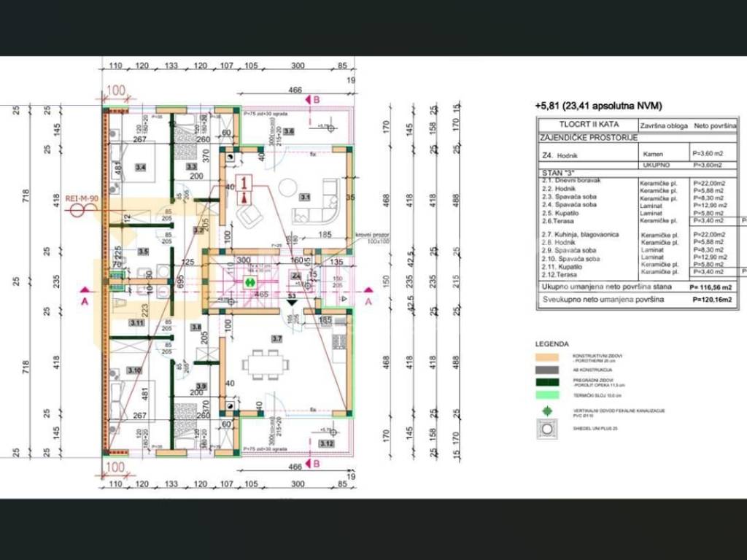Select the top section marker B
The height and width of the screenshot is (560, 747).
pyautogui.click(x=316, y=100)
